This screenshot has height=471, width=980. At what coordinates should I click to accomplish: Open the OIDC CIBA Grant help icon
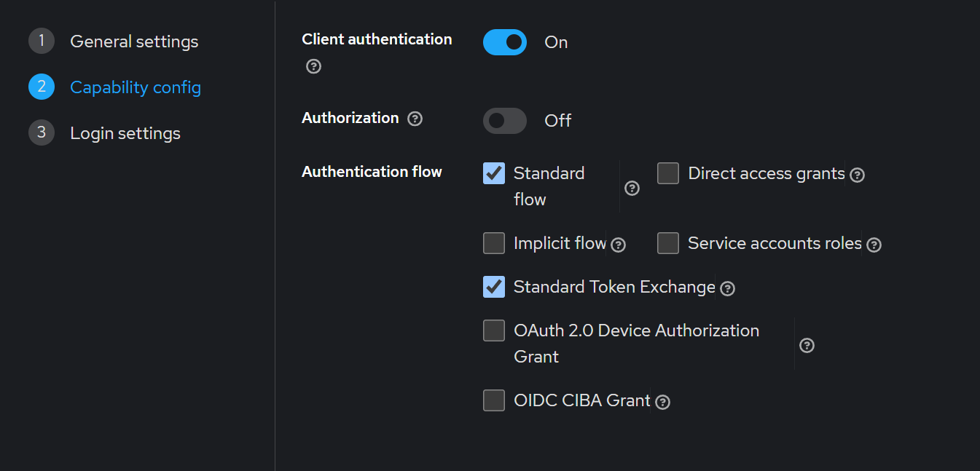[662, 403]
